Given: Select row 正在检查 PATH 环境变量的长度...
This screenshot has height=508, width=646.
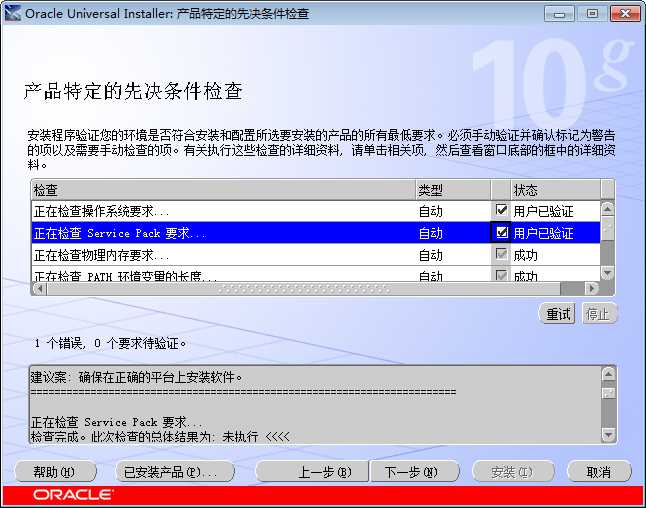Looking at the screenshot, I should point(316,274).
